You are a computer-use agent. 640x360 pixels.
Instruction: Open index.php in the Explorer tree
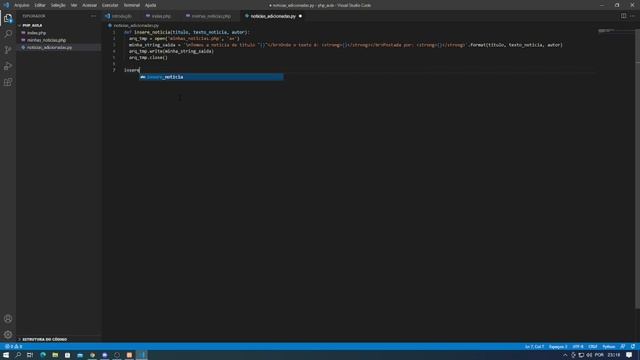pyautogui.click(x=36, y=33)
